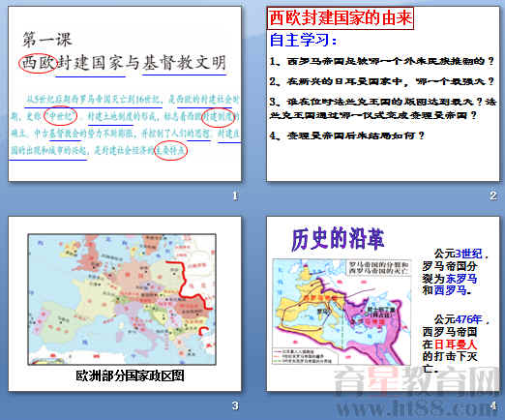Click the red title 西欧封建国家的由来
Viewport: 505px width, 420px height.
[341, 18]
